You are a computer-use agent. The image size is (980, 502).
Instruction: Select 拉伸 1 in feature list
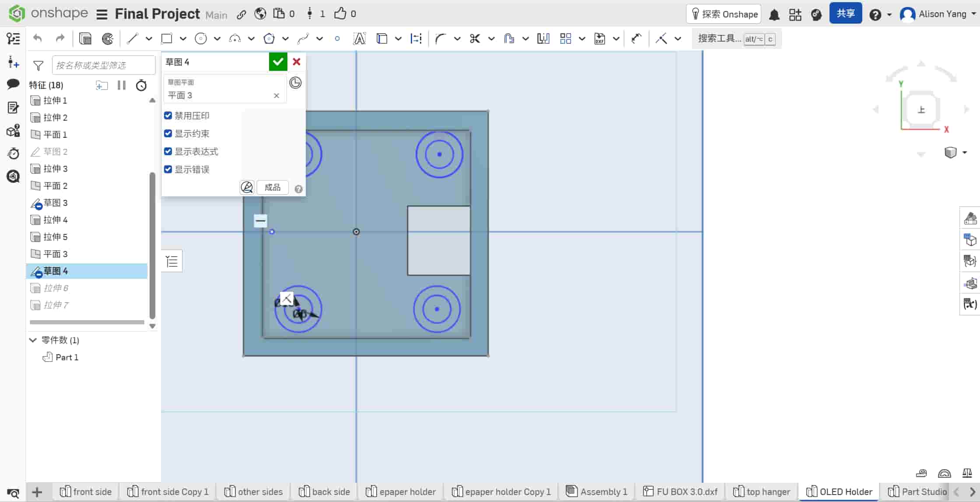coord(87,101)
